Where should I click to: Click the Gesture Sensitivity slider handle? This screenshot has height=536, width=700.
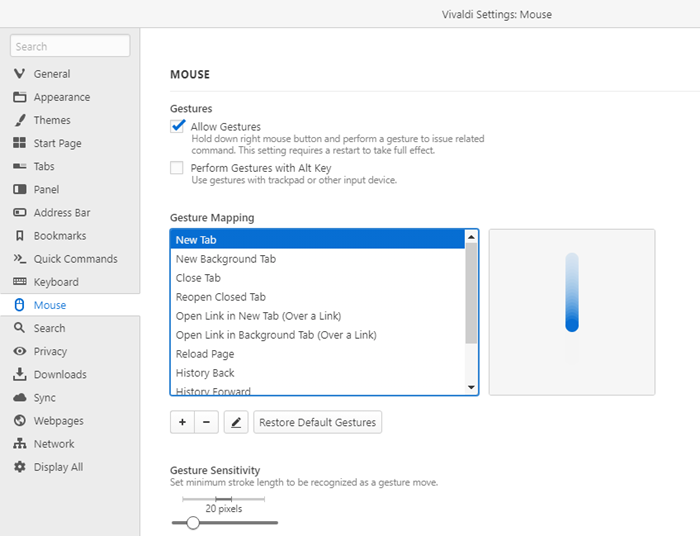click(x=193, y=522)
